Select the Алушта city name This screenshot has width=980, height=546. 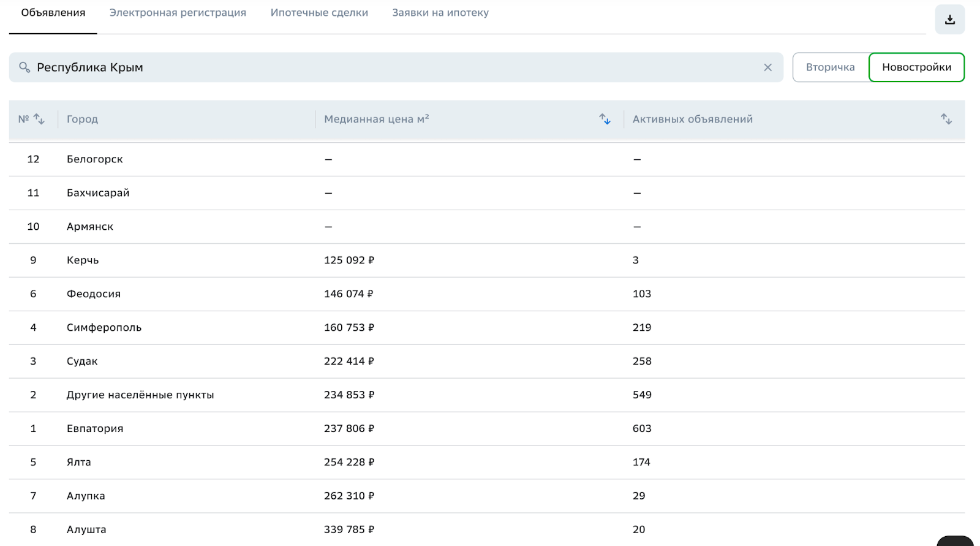pos(86,530)
